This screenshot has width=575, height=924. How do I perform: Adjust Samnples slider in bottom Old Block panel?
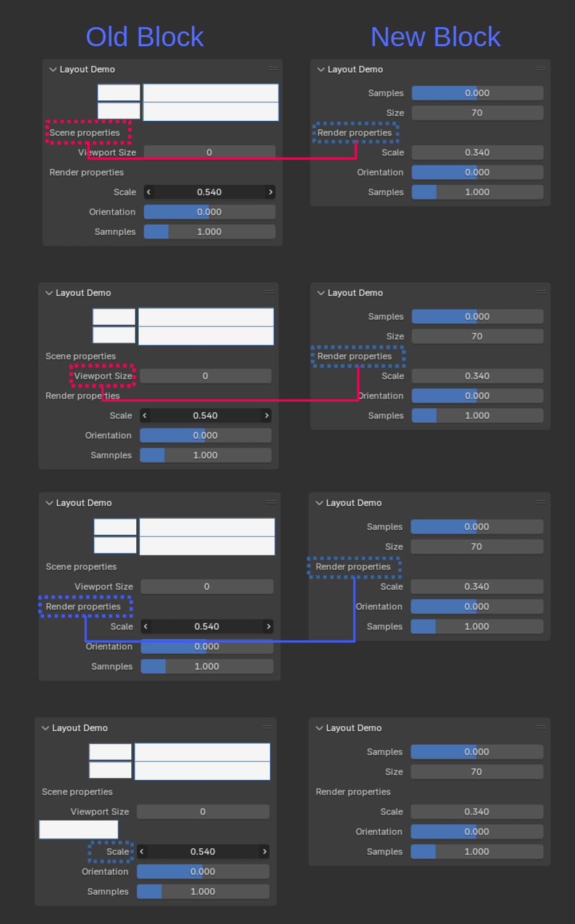[203, 891]
